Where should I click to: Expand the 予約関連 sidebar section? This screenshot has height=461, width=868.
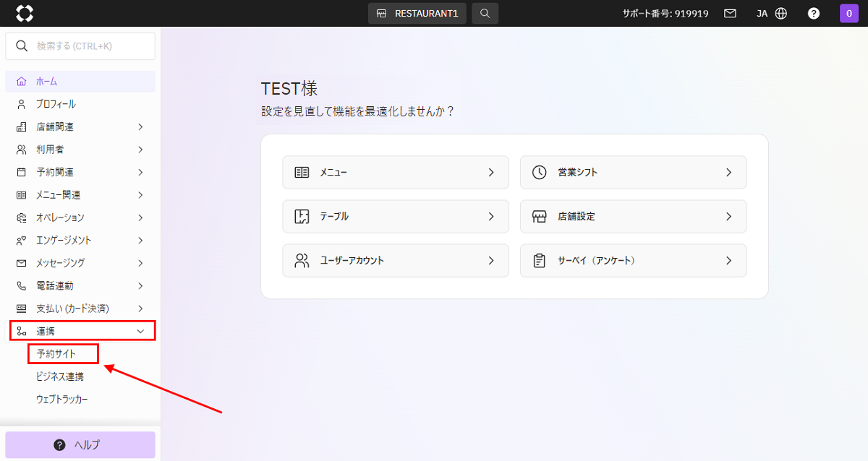coord(80,172)
